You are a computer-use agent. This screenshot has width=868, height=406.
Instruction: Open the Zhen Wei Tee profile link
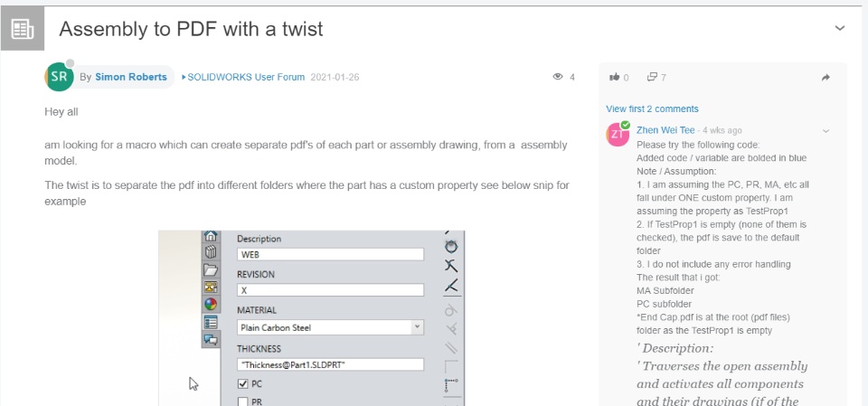tap(665, 130)
